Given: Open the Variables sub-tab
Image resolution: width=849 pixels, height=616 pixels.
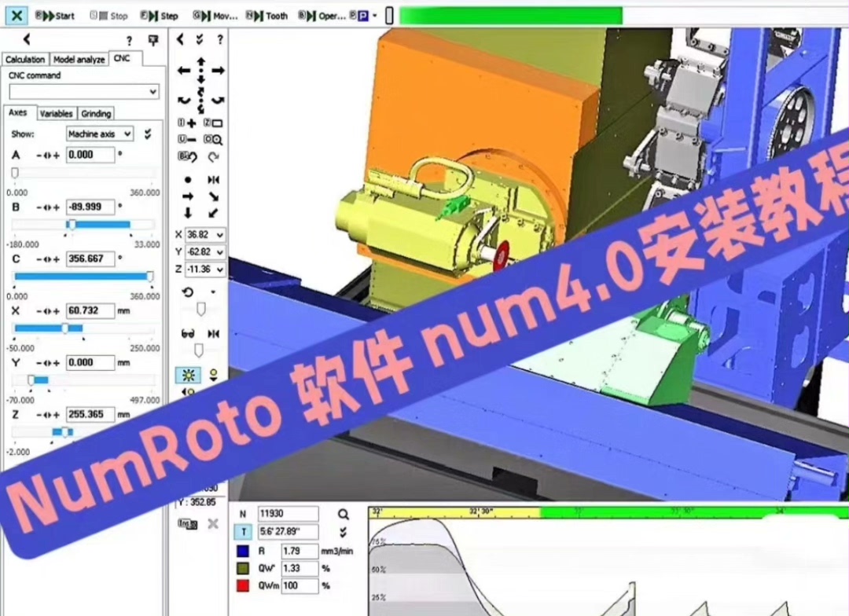Looking at the screenshot, I should 56,114.
